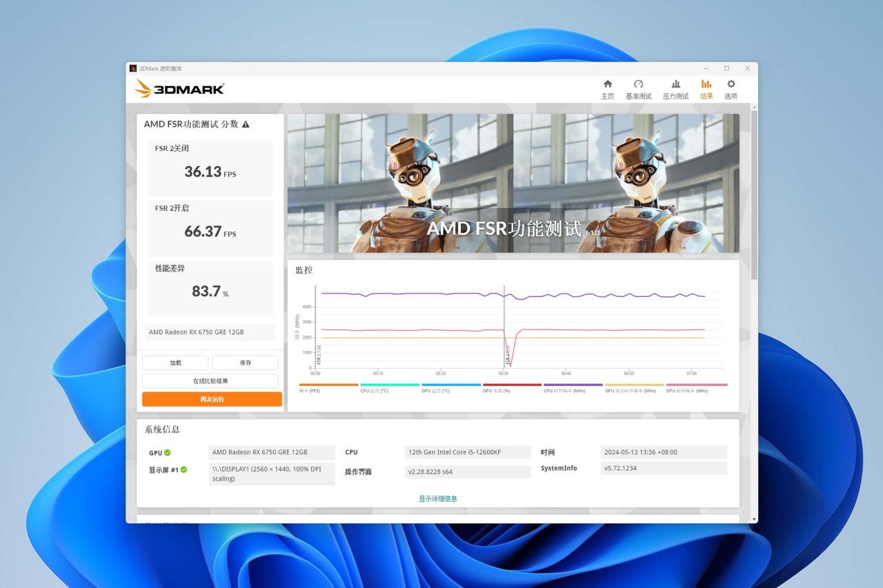Maximize the 3DMark window
The width and height of the screenshot is (883, 588).
[x=726, y=68]
